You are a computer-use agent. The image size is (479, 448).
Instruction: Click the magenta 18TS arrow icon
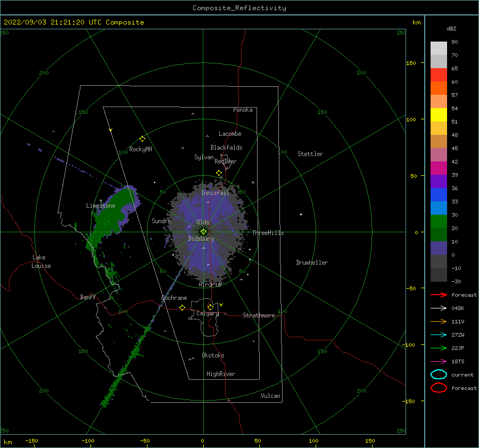[439, 362]
